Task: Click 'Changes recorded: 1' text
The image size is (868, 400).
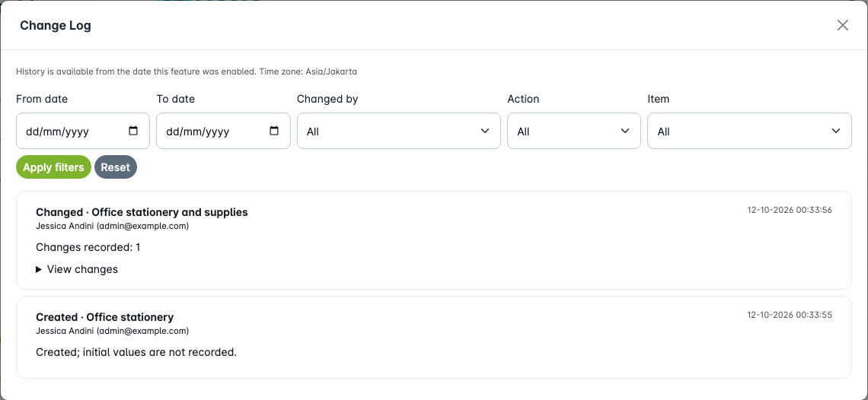Action: click(88, 247)
